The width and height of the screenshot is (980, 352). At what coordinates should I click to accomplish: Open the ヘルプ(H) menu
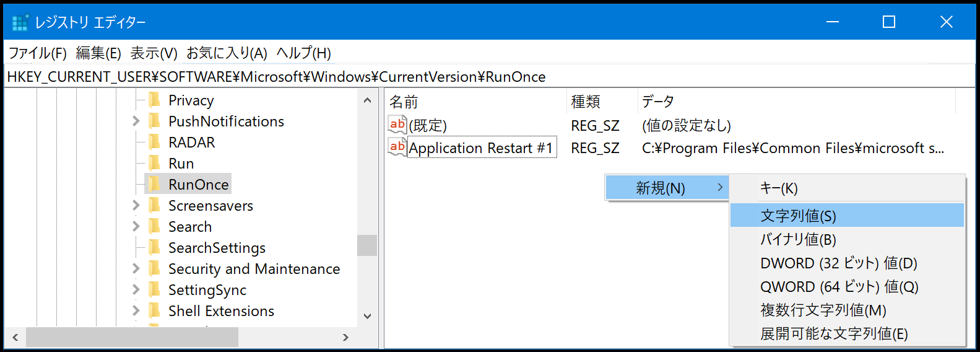coord(303,53)
